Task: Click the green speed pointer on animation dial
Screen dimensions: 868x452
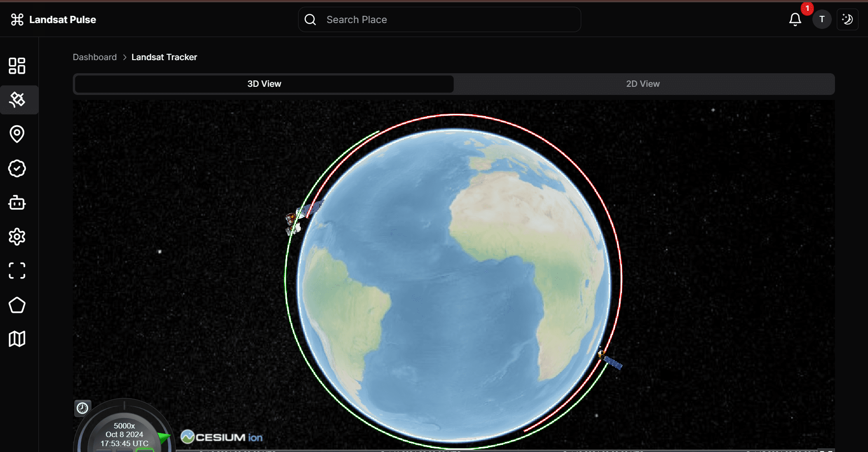Action: point(164,437)
